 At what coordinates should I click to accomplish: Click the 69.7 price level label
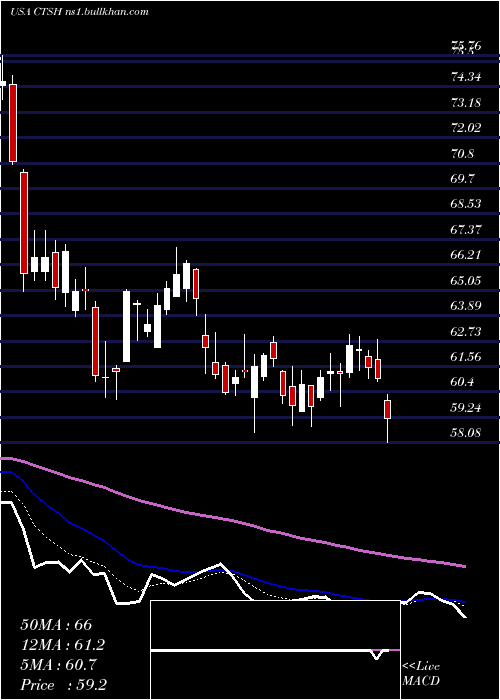[x=463, y=179]
